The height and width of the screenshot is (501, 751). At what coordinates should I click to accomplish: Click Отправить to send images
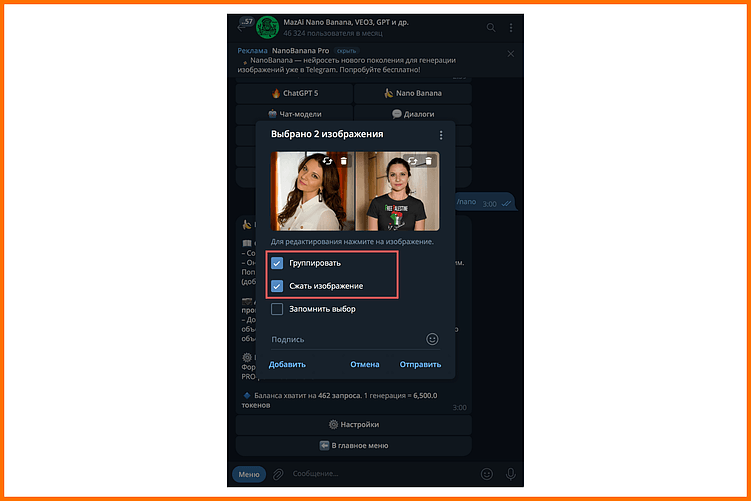(421, 364)
